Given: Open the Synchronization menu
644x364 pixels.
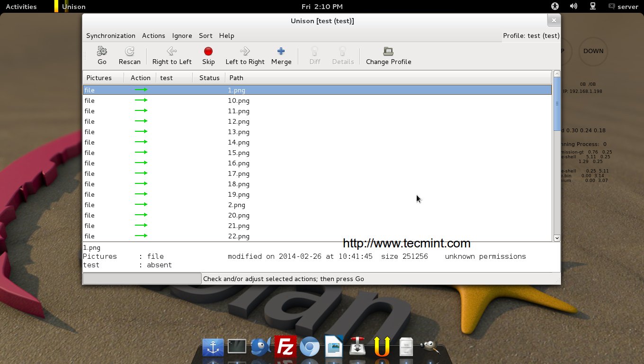Looking at the screenshot, I should click(110, 36).
